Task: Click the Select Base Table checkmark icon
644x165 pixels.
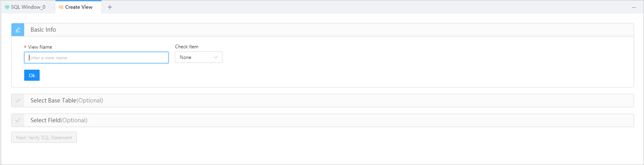Action: coord(18,101)
